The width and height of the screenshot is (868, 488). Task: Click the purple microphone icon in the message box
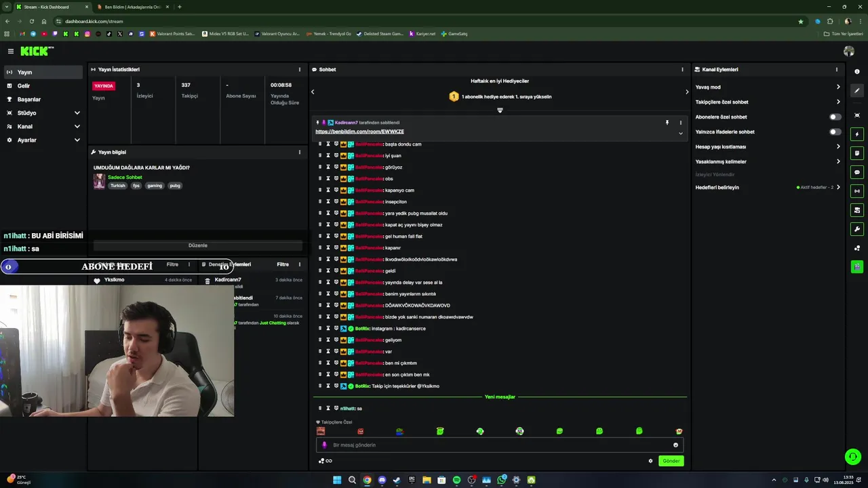pos(324,445)
